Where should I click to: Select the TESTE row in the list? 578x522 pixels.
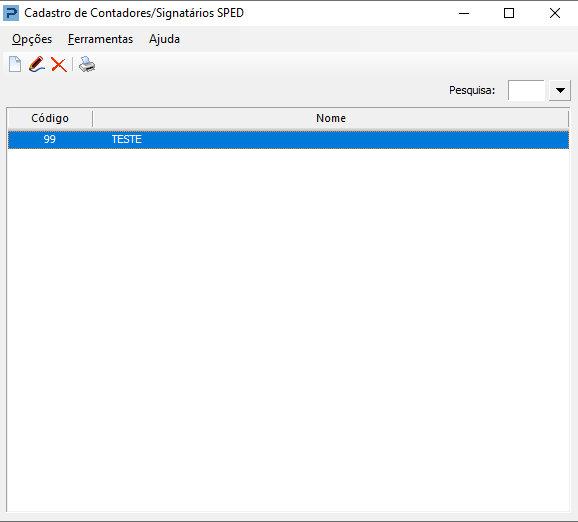(288, 139)
